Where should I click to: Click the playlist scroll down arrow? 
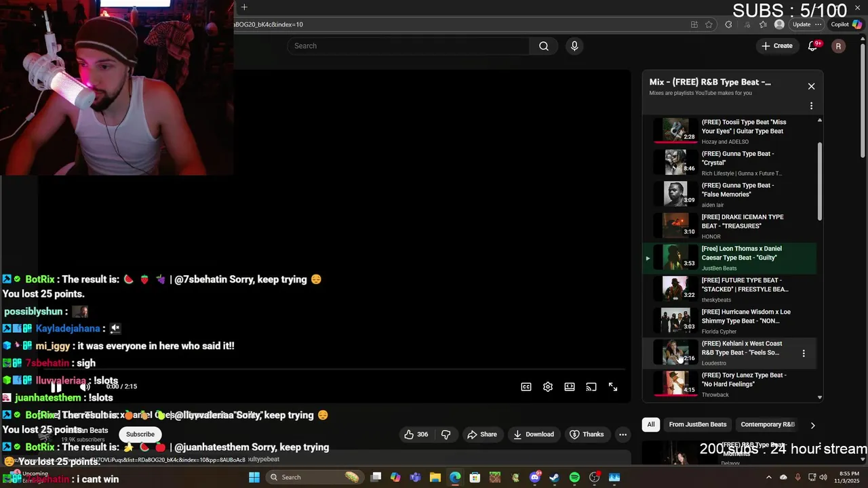[820, 398]
